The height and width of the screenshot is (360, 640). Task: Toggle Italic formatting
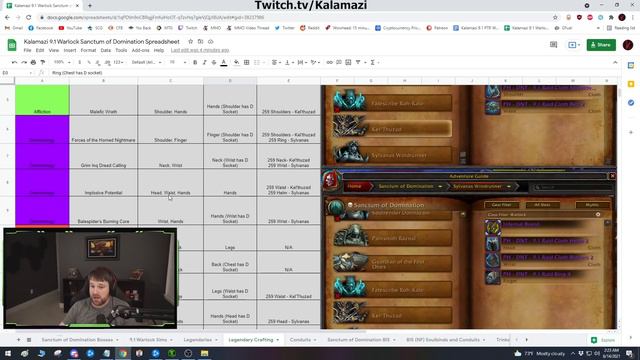coord(204,62)
